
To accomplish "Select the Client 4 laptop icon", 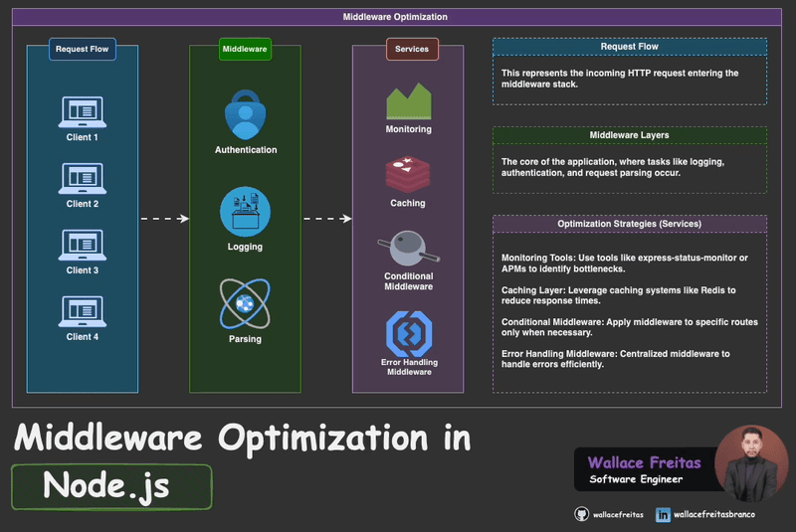I will pos(83,311).
